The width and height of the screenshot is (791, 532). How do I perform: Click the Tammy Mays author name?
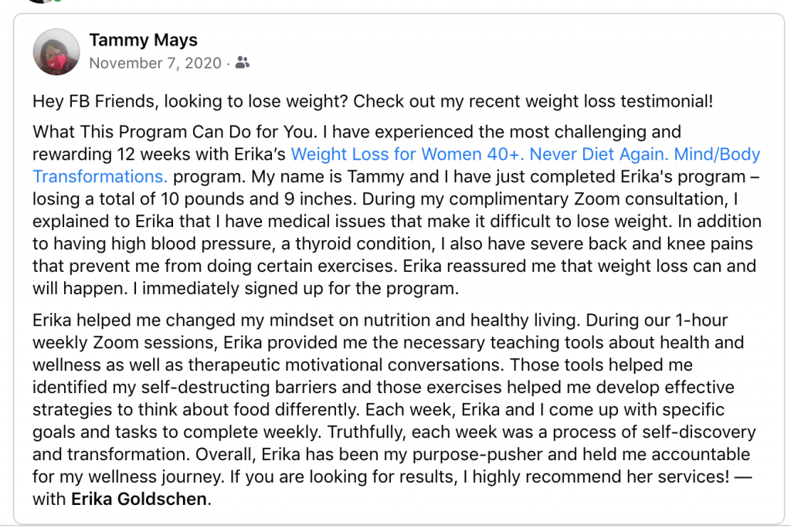(143, 40)
